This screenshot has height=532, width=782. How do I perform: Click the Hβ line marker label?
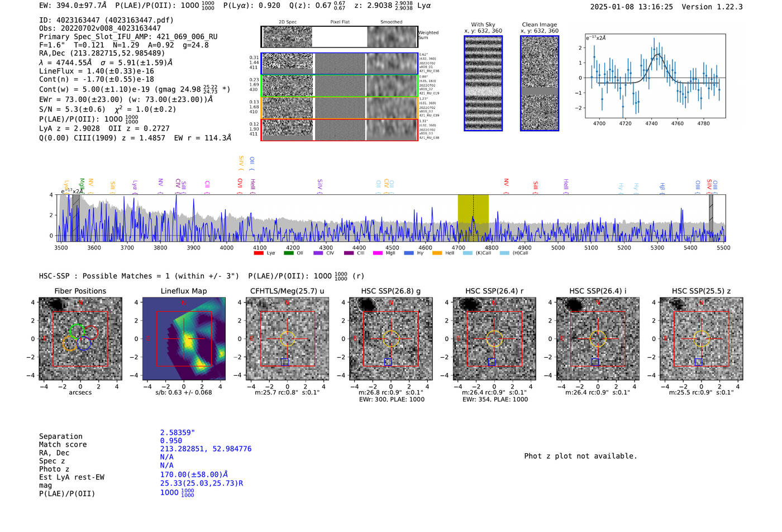tap(662, 186)
